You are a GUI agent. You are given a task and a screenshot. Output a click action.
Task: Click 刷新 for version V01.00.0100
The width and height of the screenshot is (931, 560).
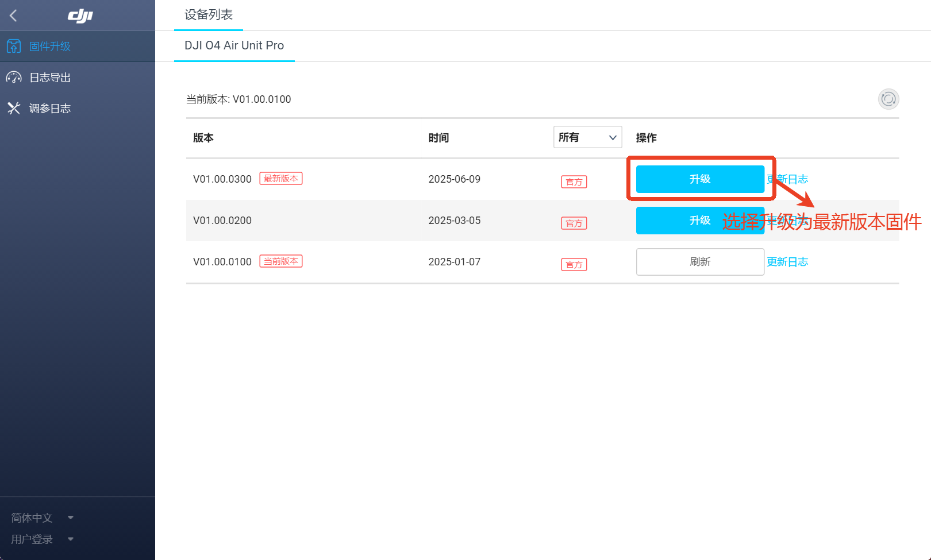(699, 262)
